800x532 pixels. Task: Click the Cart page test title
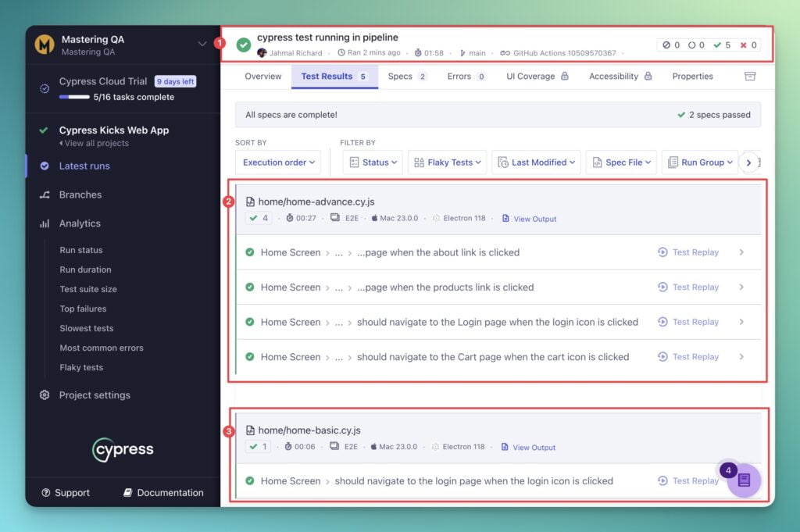pyautogui.click(x=493, y=357)
